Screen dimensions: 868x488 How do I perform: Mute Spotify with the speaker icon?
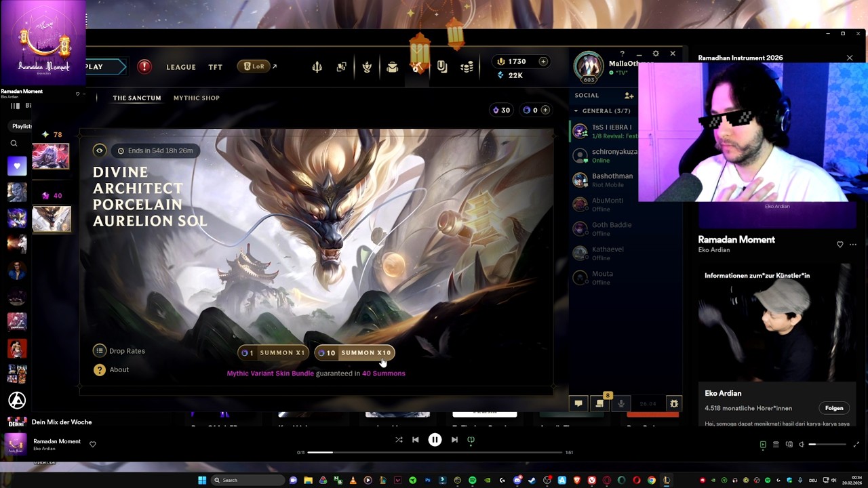click(802, 445)
